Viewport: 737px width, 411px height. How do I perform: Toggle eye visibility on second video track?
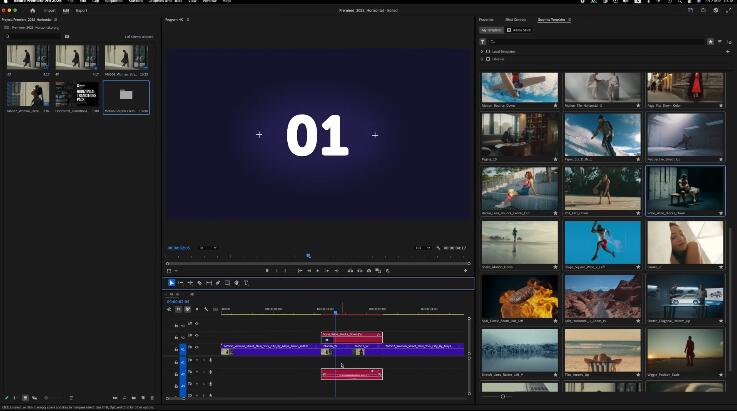pyautogui.click(x=196, y=336)
